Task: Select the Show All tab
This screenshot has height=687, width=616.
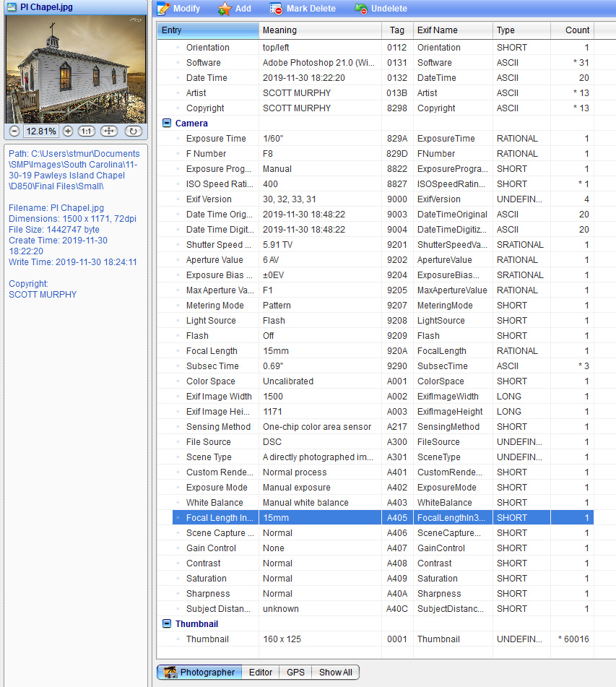Action: pos(336,673)
